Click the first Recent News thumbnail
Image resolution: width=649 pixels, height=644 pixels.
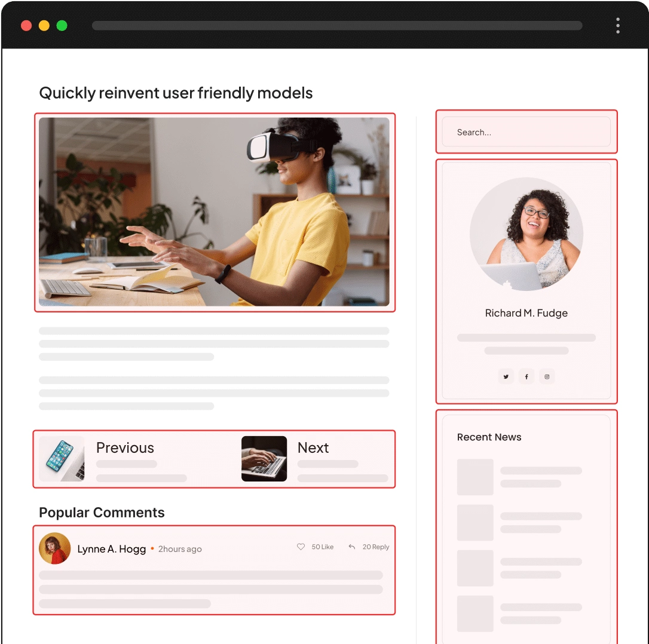[475, 477]
